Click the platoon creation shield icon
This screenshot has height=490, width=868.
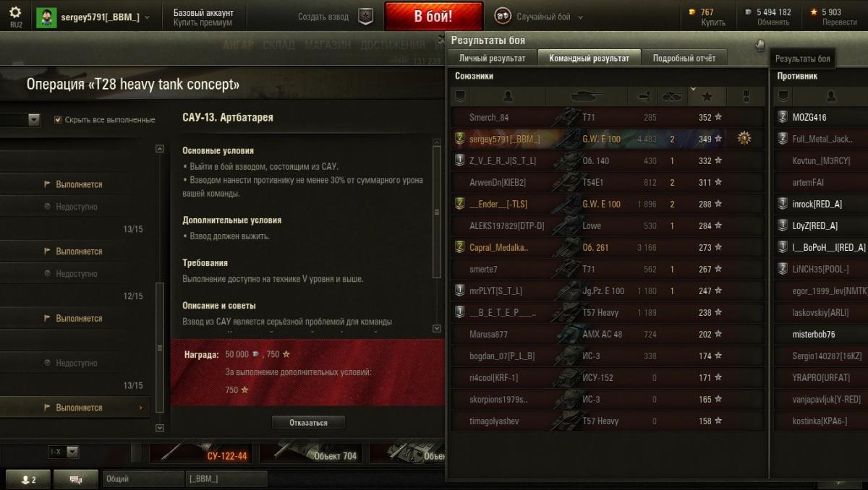pos(367,17)
